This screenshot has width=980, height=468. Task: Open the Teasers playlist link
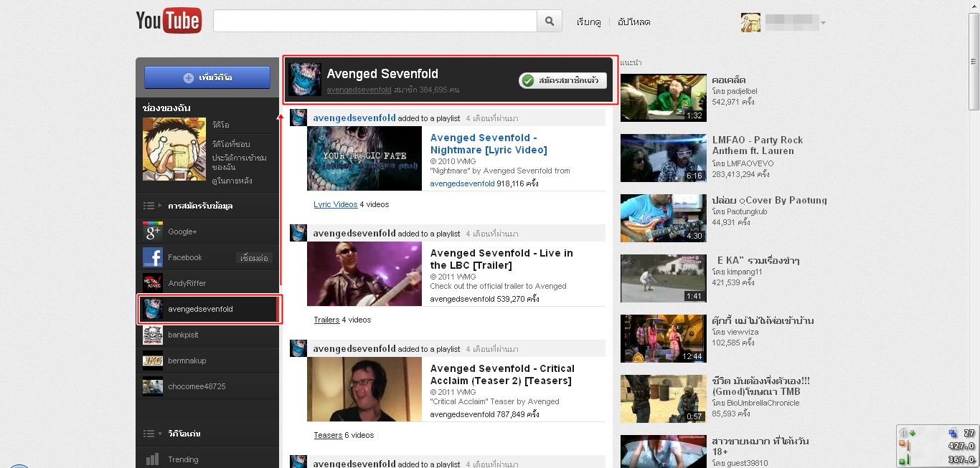pyautogui.click(x=328, y=435)
